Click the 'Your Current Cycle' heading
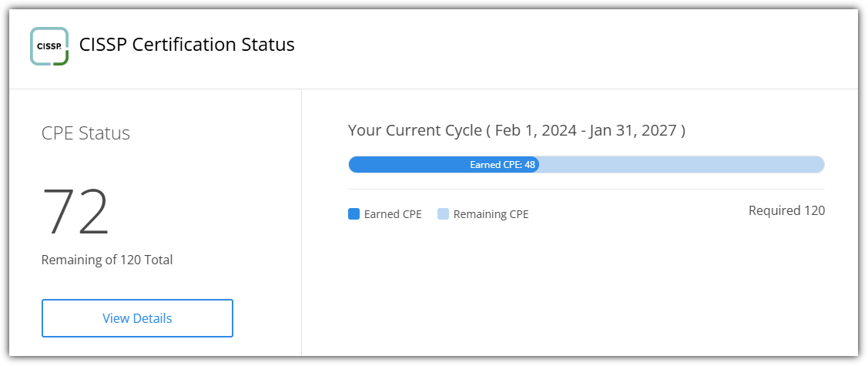 point(414,130)
